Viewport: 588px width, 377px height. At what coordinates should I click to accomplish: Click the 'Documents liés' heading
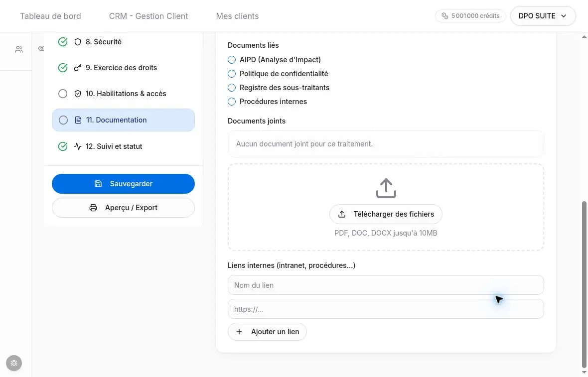(253, 45)
